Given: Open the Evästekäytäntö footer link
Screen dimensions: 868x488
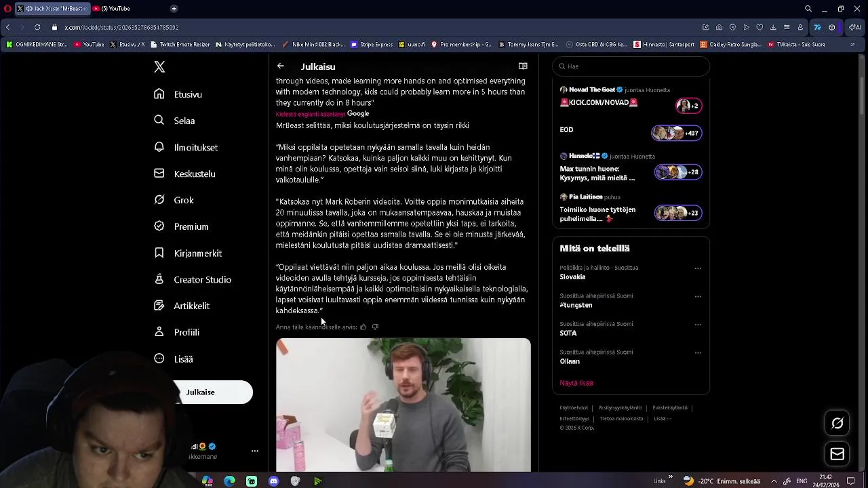Looking at the screenshot, I should click(x=670, y=408).
